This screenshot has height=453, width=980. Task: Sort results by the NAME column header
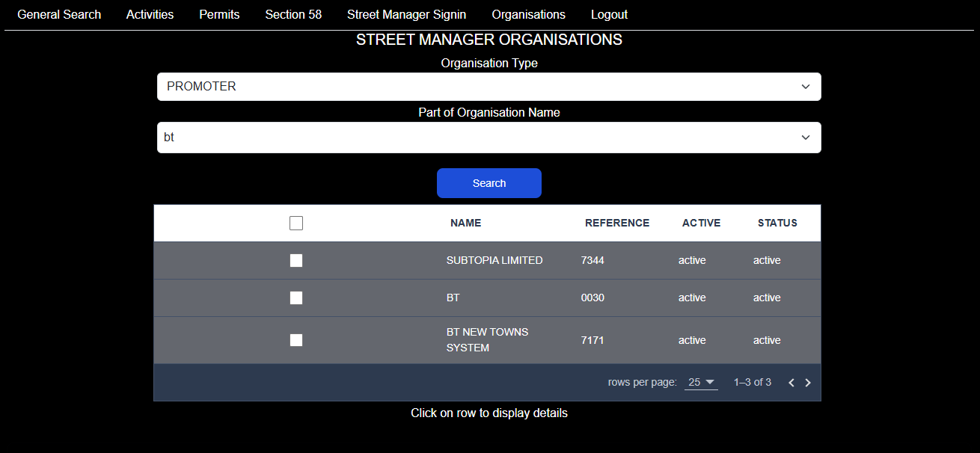point(465,223)
